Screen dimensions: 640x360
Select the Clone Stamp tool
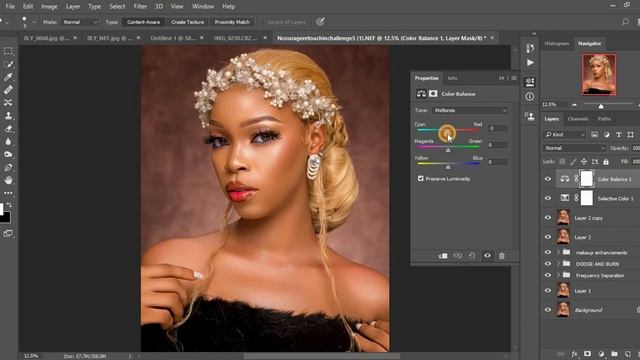tap(8, 116)
